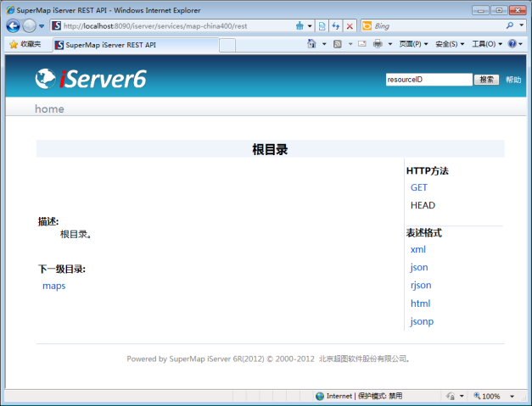Expand the feeds dropdown arrow

[350, 44]
